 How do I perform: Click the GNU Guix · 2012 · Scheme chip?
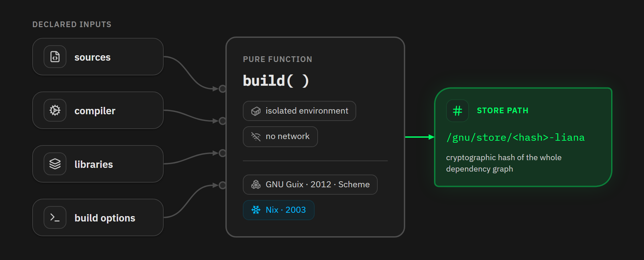point(310,185)
